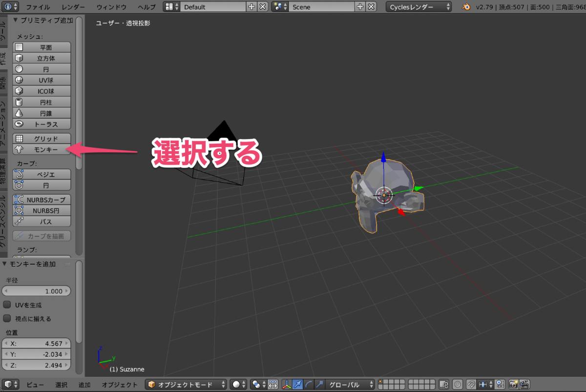Toggle the first scene layer in the header
The height and width of the screenshot is (392, 586).
(x=381, y=382)
